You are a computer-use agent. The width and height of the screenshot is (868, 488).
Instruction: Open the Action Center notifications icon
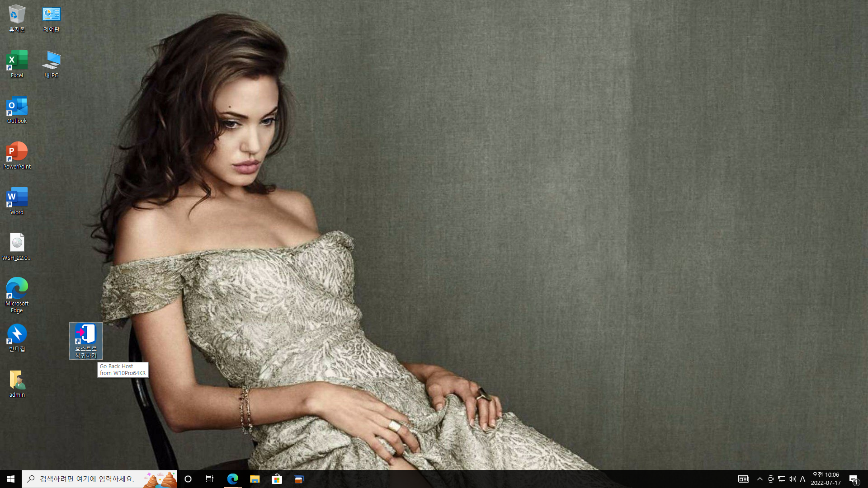(x=854, y=479)
